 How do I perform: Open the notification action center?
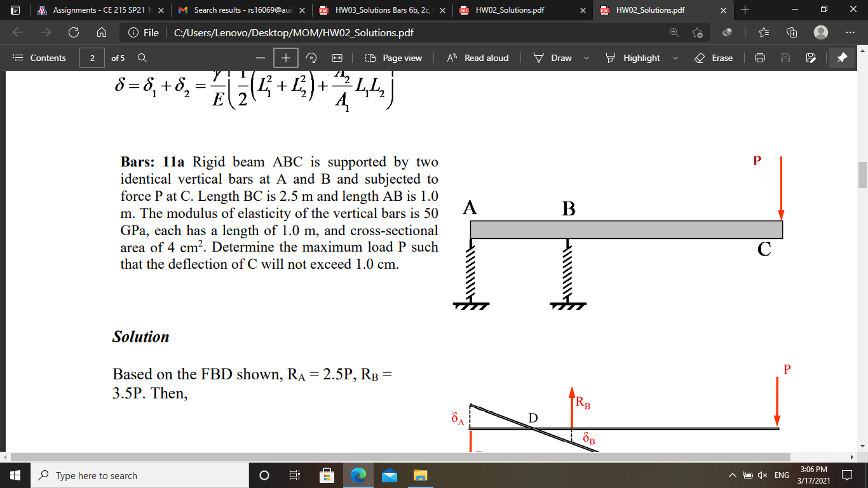(847, 475)
